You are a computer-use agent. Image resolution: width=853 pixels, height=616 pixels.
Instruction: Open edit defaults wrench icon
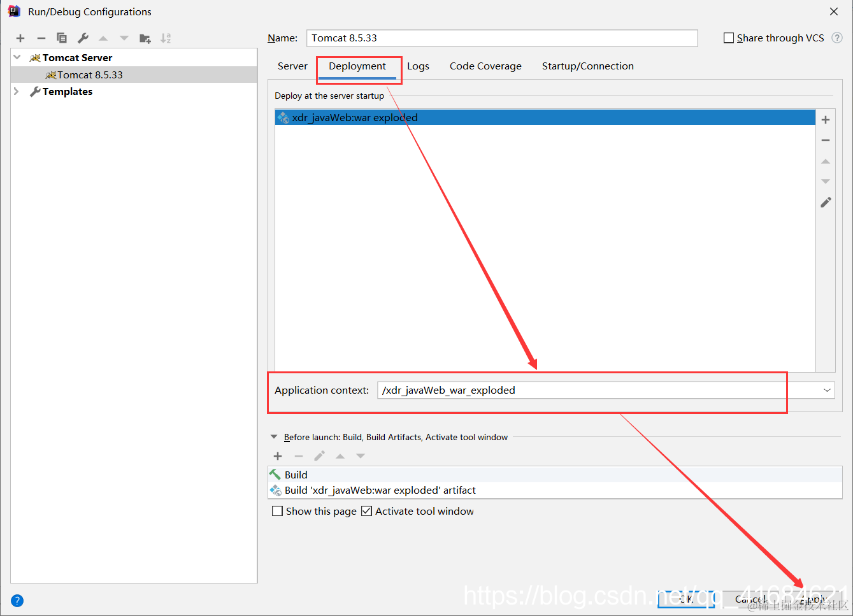[83, 38]
